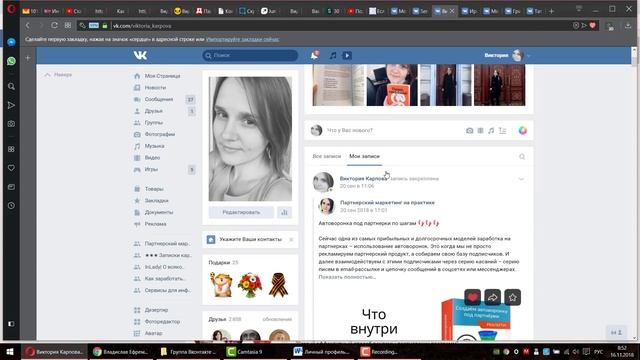The height and width of the screenshot is (360, 640).
Task: Open WhatsApp in Opera sidebar
Action: [x=11, y=61]
